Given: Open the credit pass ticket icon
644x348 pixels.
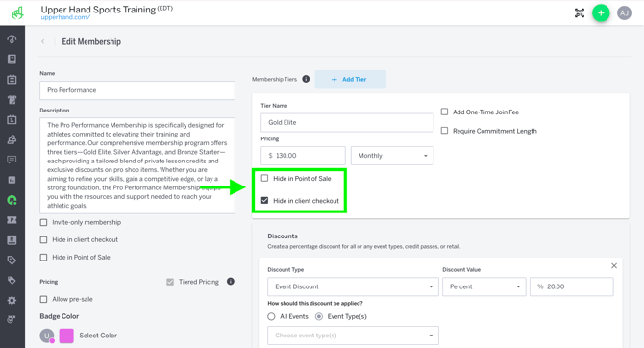Looking at the screenshot, I should pos(12,220).
